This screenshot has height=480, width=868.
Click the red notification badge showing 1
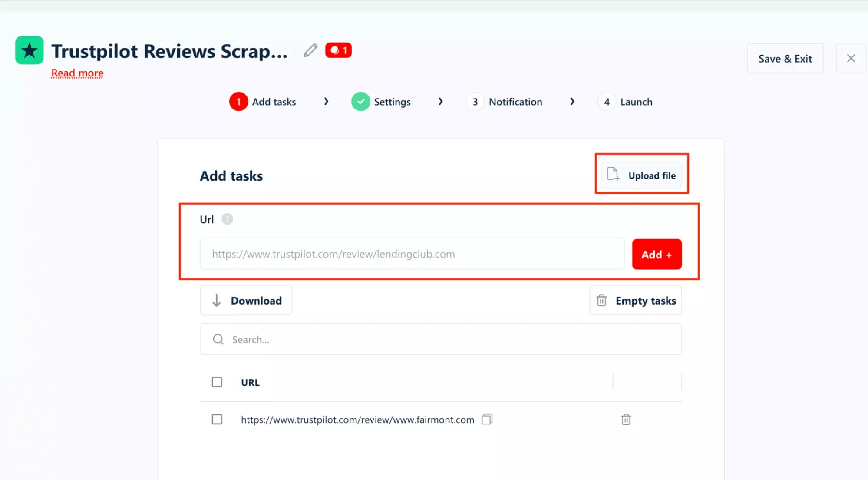pos(338,50)
